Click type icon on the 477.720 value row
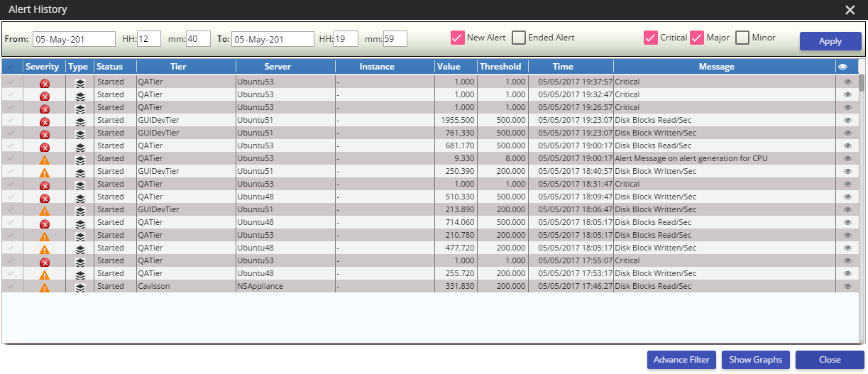This screenshot has width=868, height=374. 80,249
